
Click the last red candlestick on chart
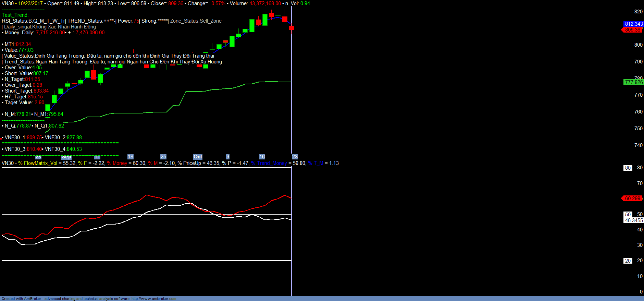click(291, 28)
